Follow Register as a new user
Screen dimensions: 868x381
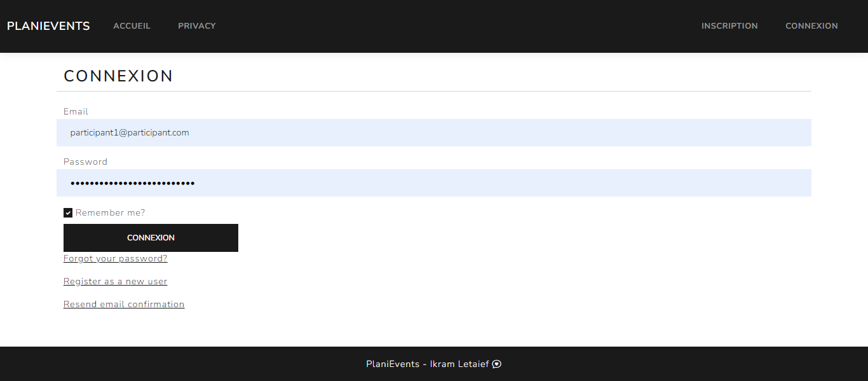116,281
